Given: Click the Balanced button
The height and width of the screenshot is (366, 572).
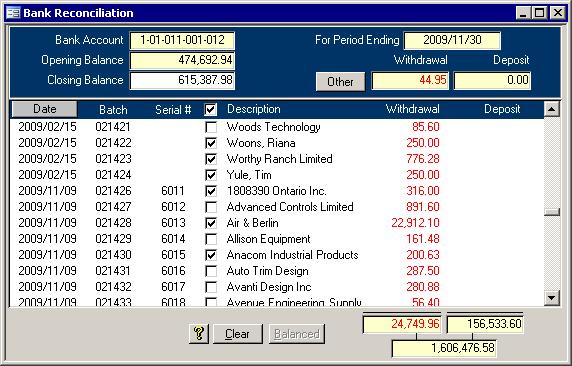Looking at the screenshot, I should pos(297,334).
